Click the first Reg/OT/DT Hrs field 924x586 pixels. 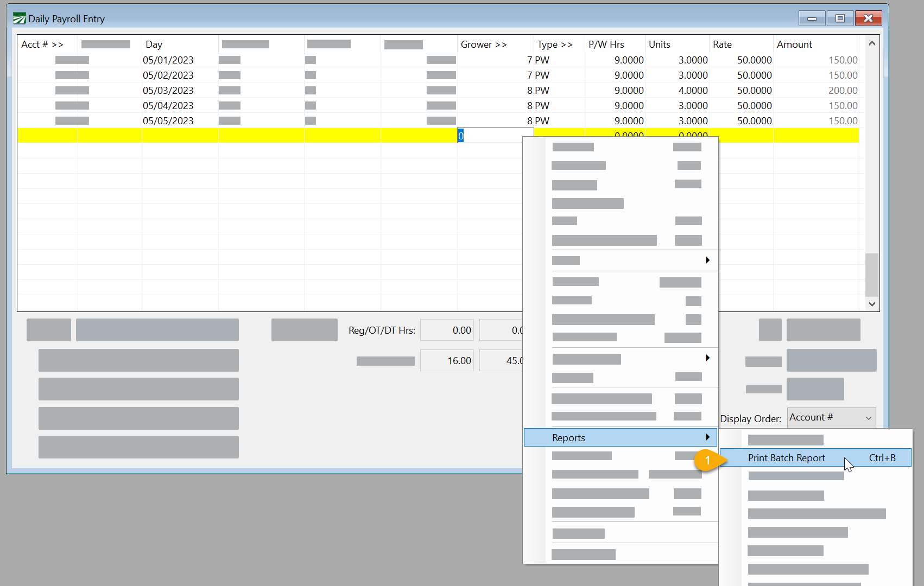(447, 330)
